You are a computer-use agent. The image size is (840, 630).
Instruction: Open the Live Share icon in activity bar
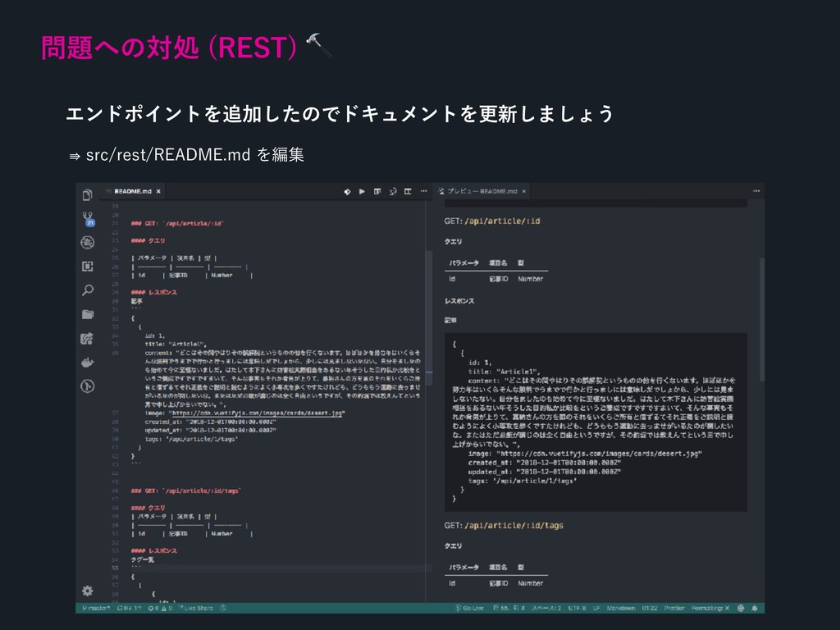(x=87, y=339)
